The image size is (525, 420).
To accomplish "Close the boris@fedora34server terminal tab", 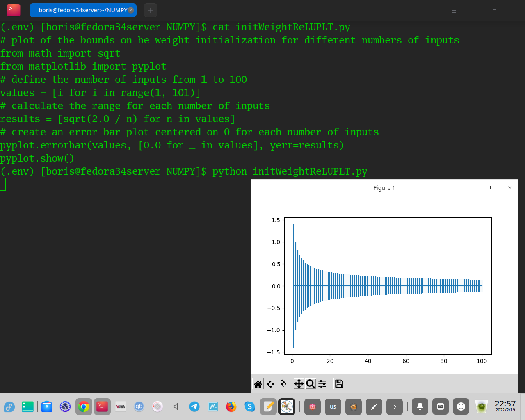I will coord(131,10).
